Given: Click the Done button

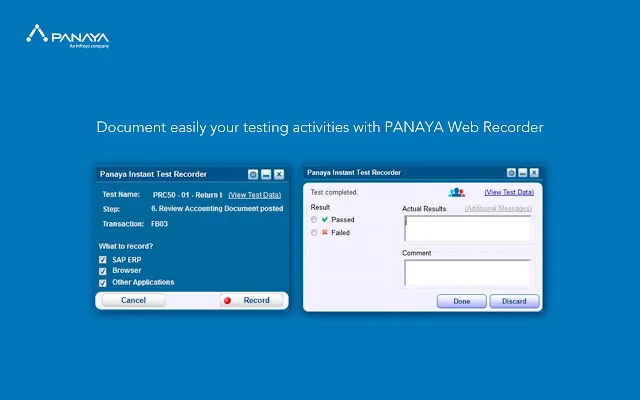Looking at the screenshot, I should pos(462,301).
